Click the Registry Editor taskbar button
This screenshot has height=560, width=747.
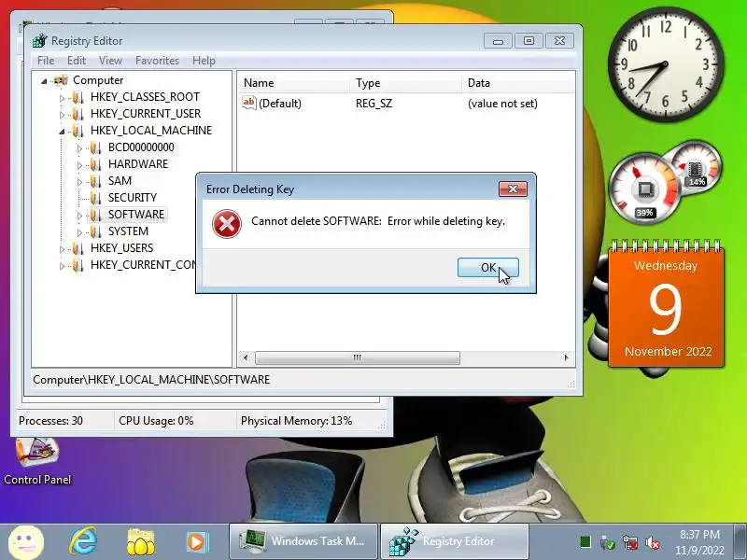(x=455, y=541)
